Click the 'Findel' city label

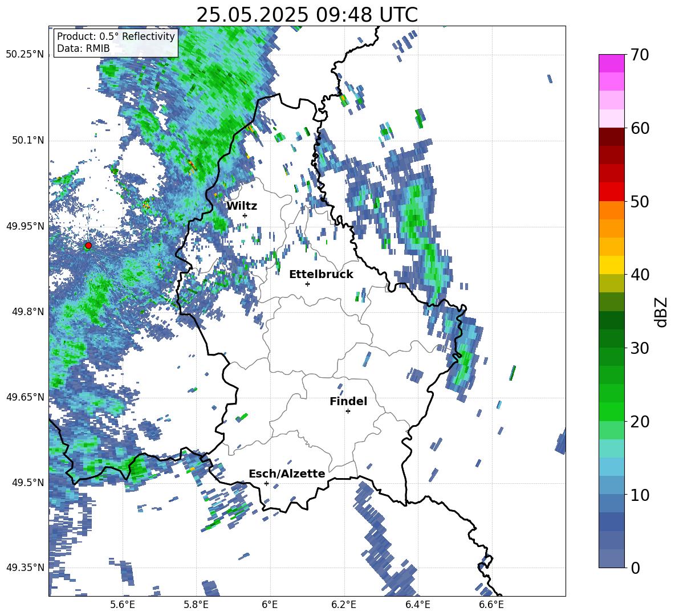pyautogui.click(x=348, y=401)
